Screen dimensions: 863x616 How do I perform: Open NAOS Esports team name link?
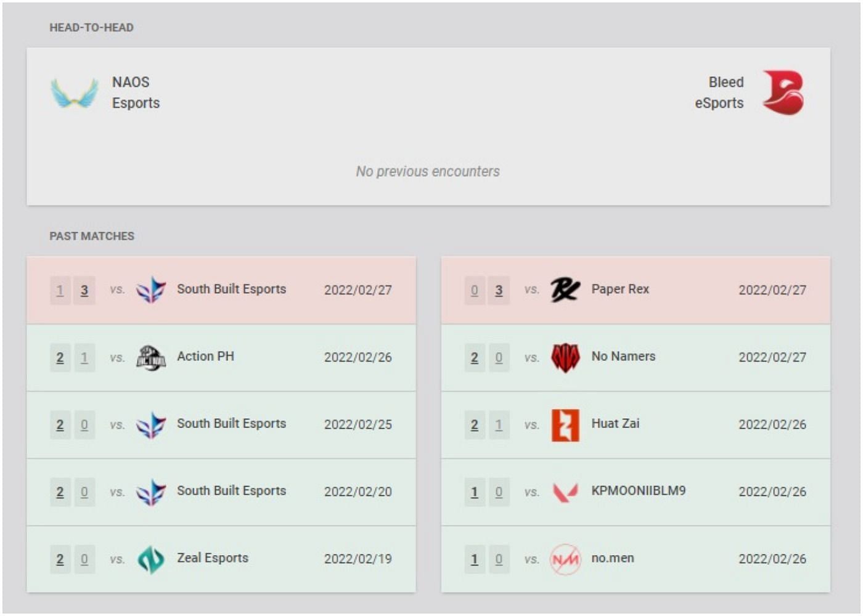click(x=136, y=92)
